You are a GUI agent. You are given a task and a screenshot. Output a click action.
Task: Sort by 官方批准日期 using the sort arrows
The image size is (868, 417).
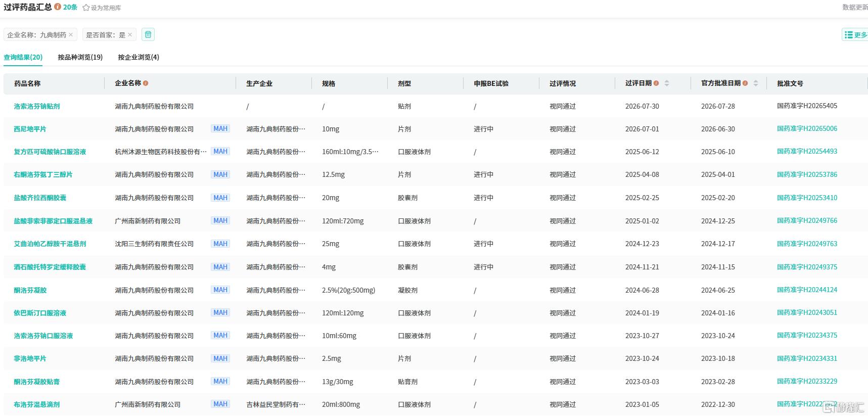(756, 83)
